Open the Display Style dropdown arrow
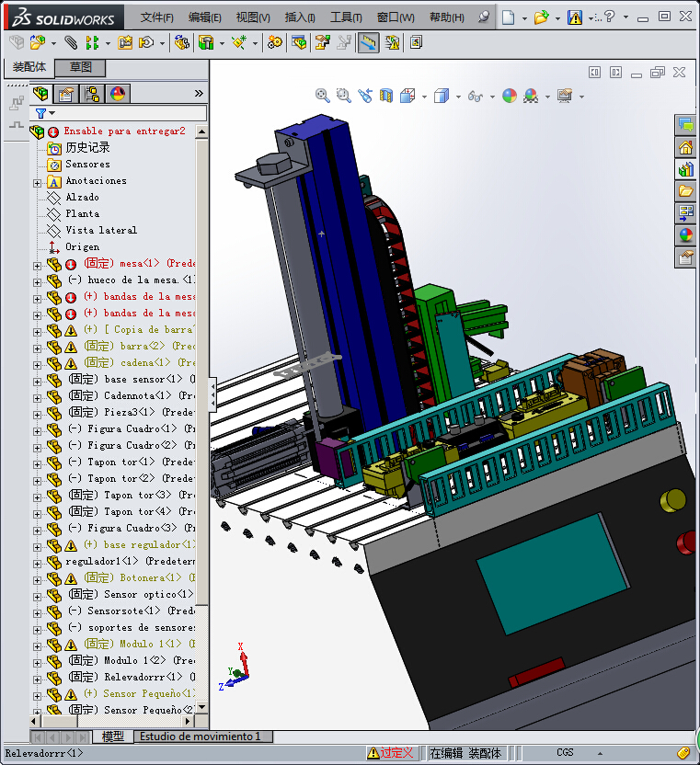700x765 pixels. tap(458, 97)
